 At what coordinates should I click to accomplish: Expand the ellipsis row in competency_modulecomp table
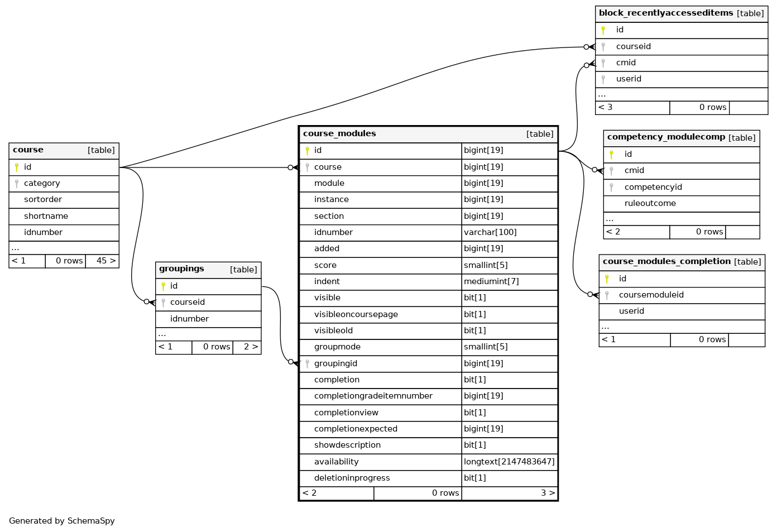(x=610, y=219)
